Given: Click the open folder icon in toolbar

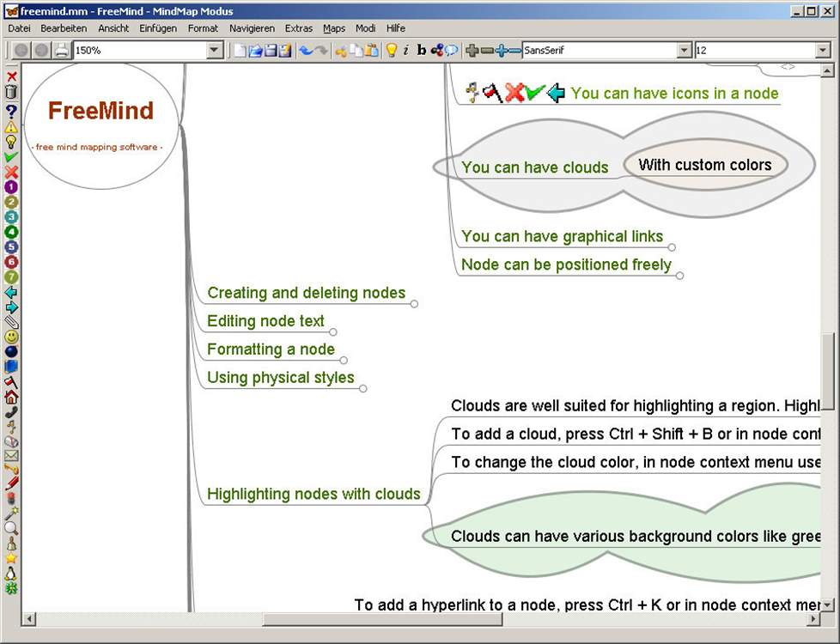Looking at the screenshot, I should pos(256,51).
